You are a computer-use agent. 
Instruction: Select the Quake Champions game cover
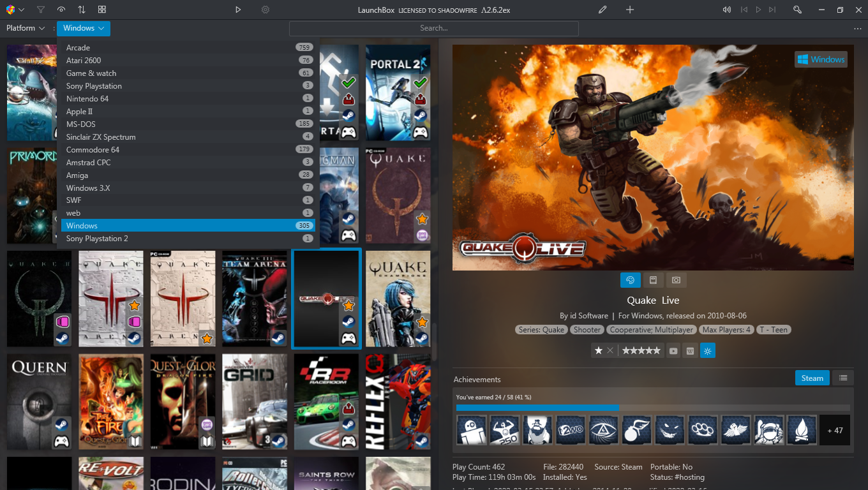(398, 299)
